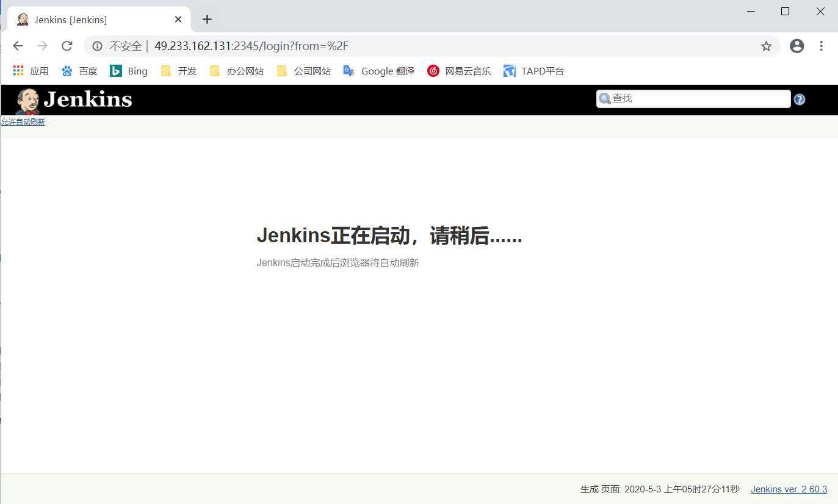Open the 百度 bookmark
Viewport: 838px width, 504px height.
click(x=79, y=71)
